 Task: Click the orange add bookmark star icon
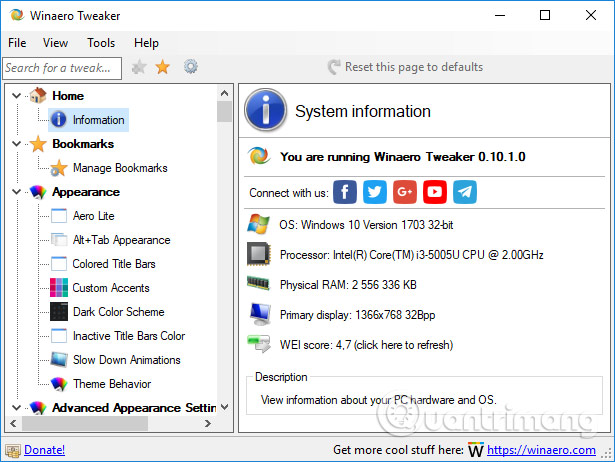coord(162,67)
